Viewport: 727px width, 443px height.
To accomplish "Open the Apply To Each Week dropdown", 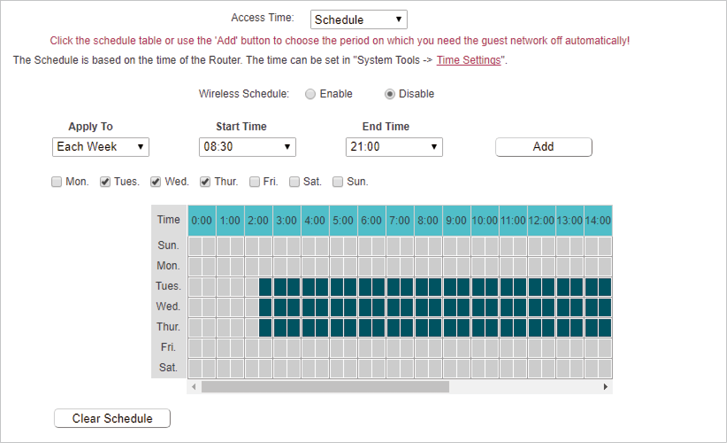I will coord(101,147).
